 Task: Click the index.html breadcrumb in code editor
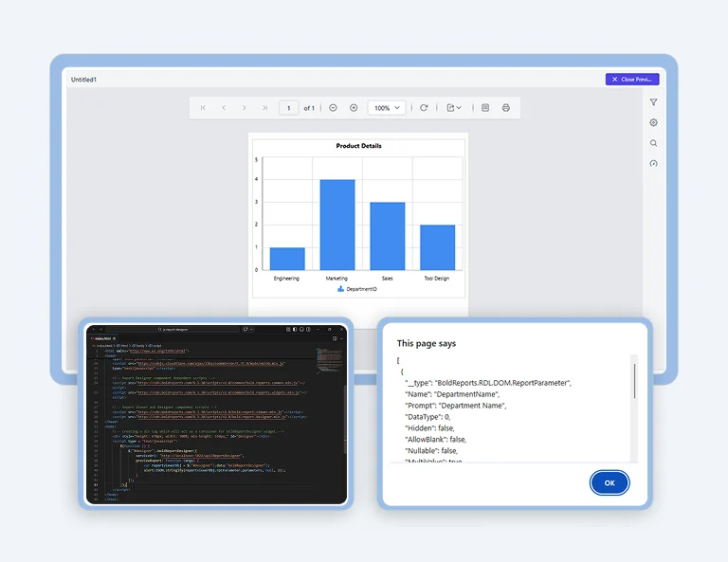point(102,346)
